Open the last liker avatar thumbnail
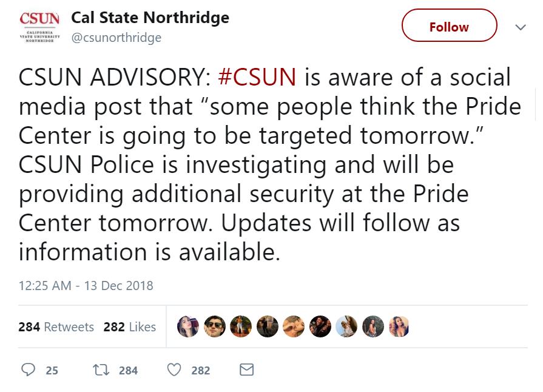543x392 pixels. 399,326
